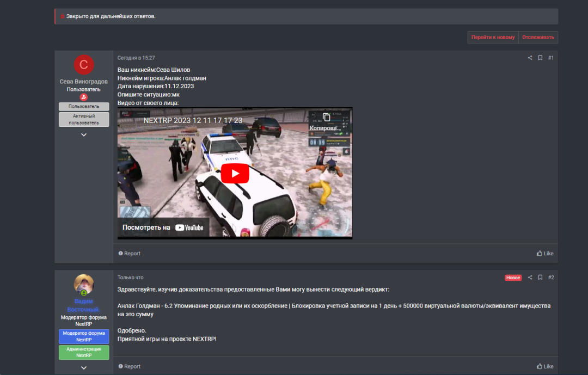588x375 pixels.
Task: Open Сева Виноградов profile name
Action: point(84,82)
